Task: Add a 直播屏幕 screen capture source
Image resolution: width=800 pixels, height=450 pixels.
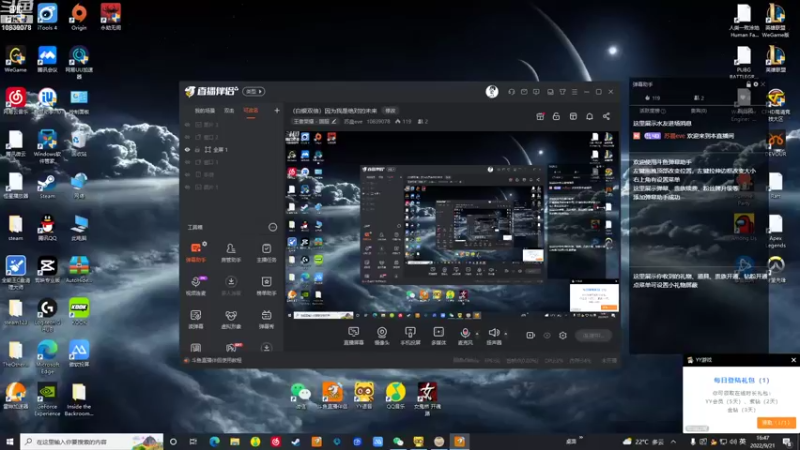Action: click(353, 336)
